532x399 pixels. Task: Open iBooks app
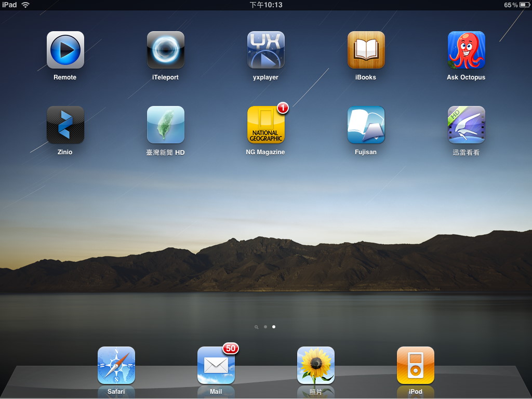click(x=366, y=50)
